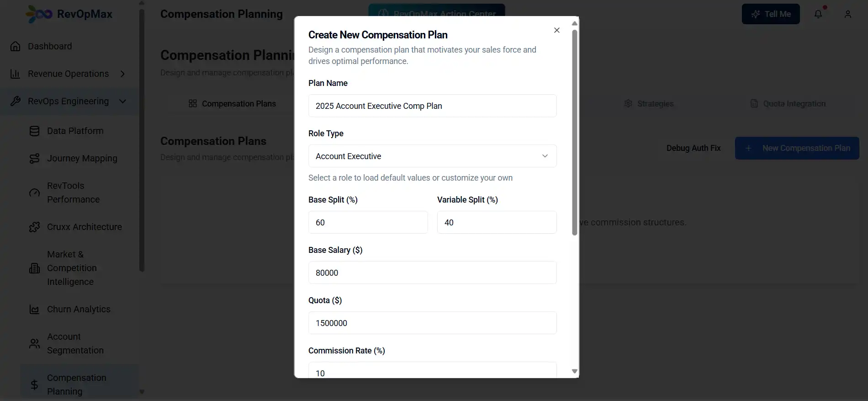Click the Market & Competition Intelligence icon

click(x=34, y=268)
